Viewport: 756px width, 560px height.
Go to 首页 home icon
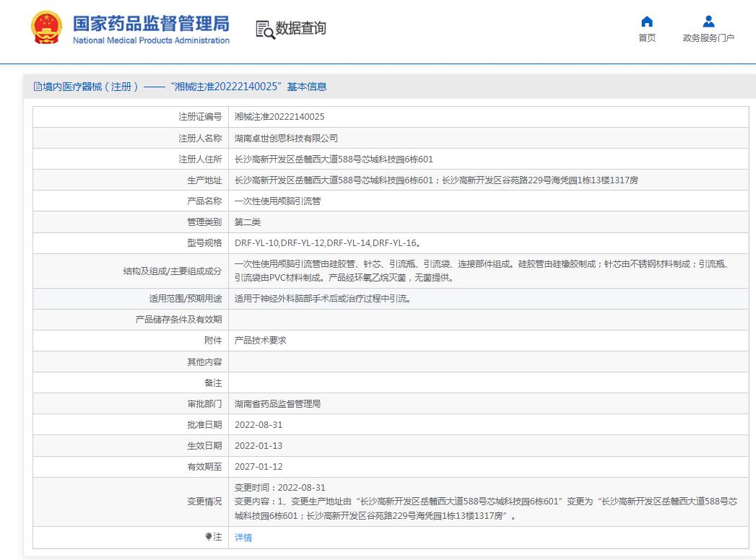(647, 22)
